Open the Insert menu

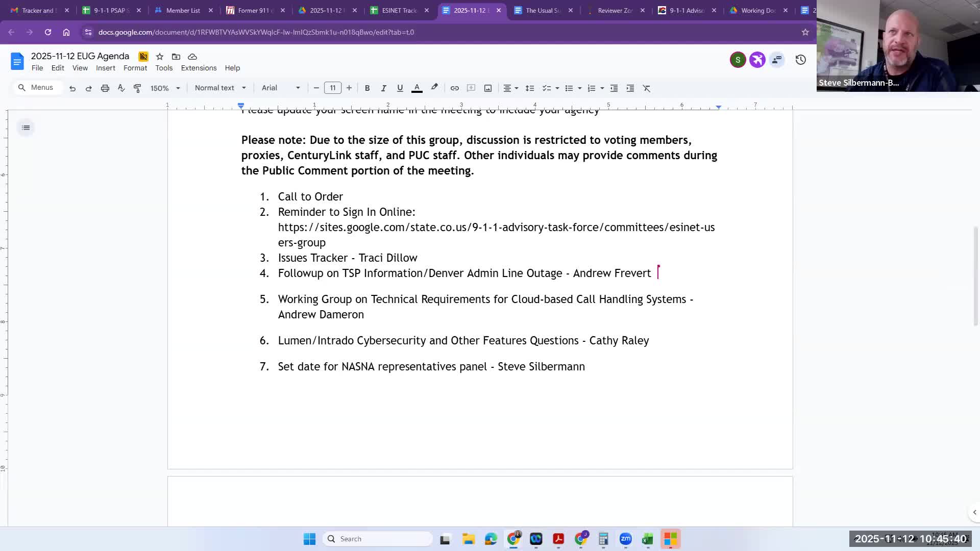click(x=106, y=67)
